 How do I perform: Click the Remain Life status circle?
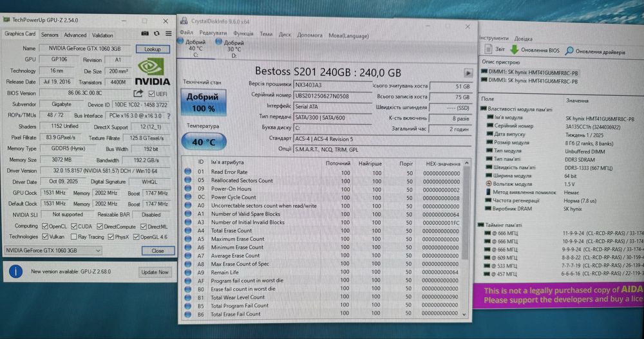187,272
